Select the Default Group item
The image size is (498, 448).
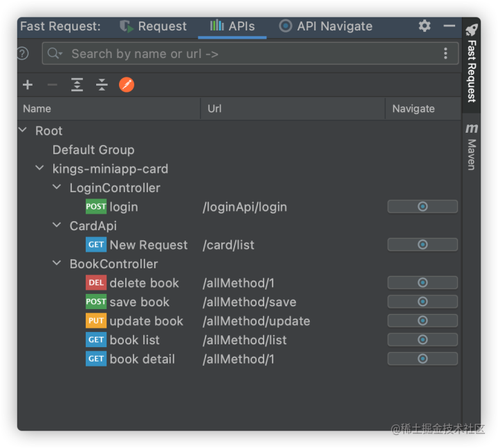pos(93,150)
